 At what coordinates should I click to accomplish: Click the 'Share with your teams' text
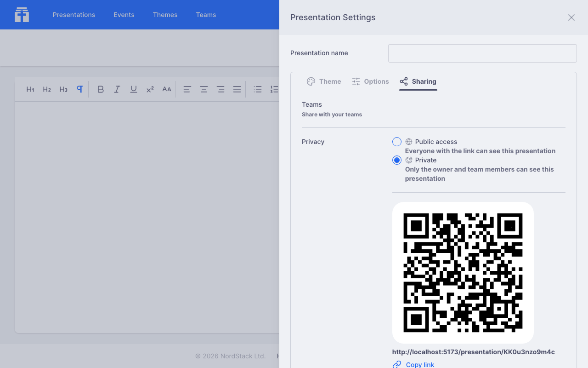pyautogui.click(x=332, y=115)
